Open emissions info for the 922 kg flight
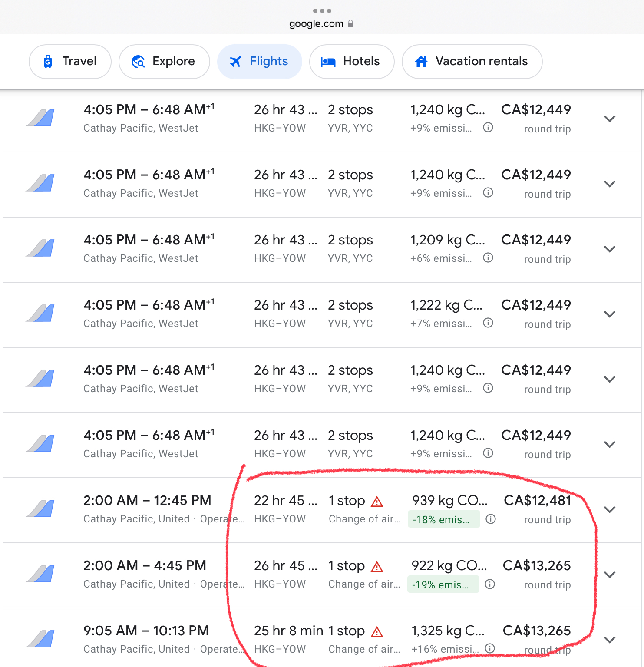 coord(490,584)
